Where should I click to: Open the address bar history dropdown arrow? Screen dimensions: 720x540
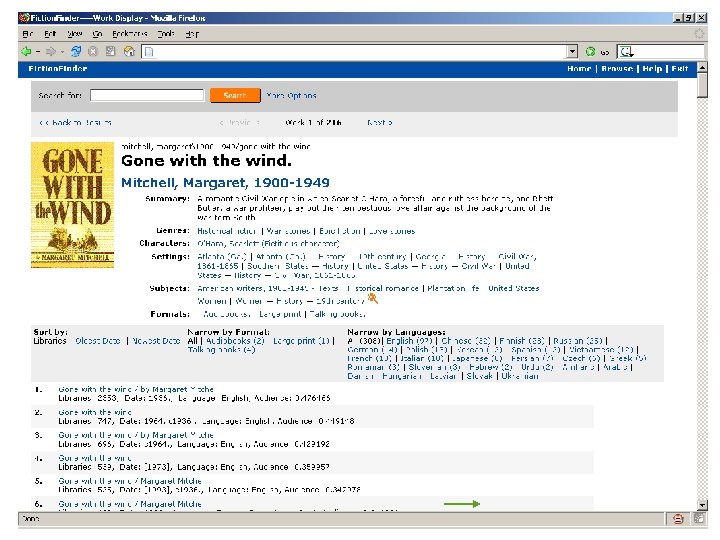[x=572, y=51]
